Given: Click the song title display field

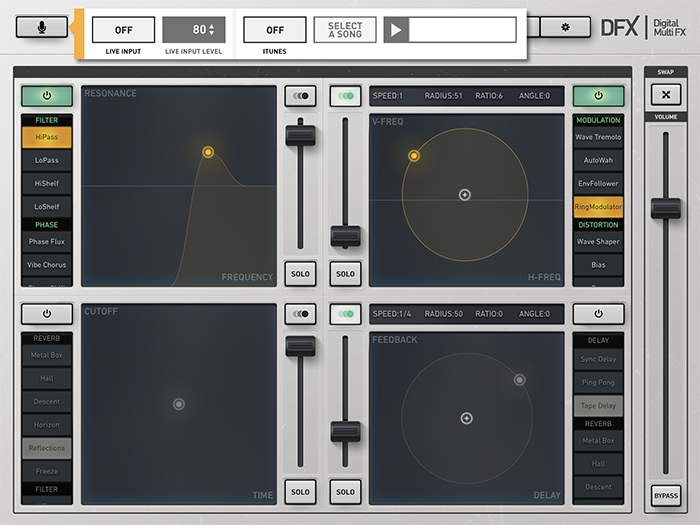Looking at the screenshot, I should [462, 30].
